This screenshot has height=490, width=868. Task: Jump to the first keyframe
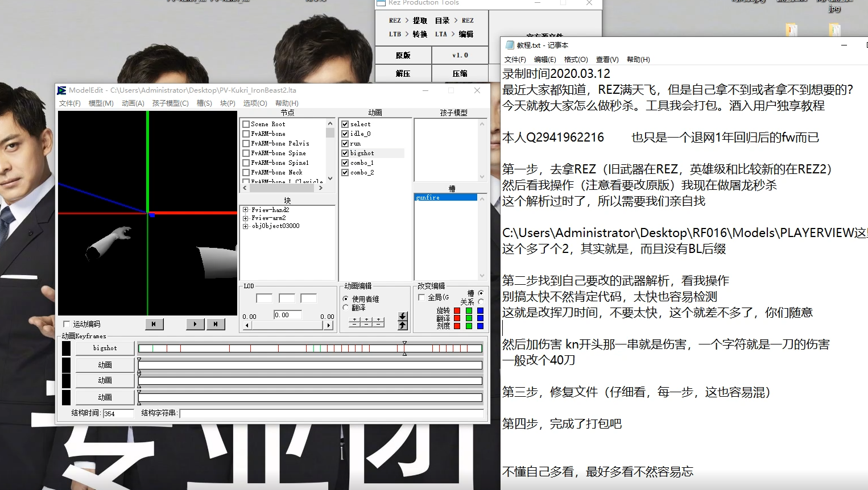coord(154,324)
